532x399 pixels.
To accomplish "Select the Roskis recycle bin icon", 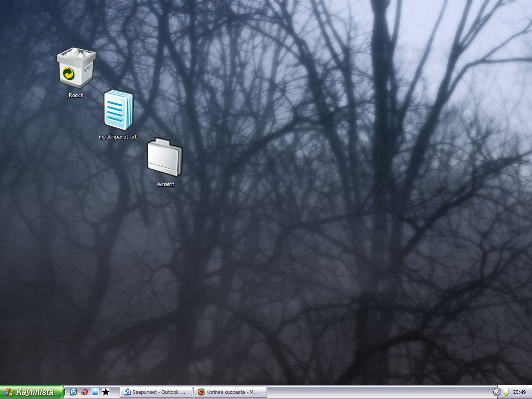I will tap(76, 68).
